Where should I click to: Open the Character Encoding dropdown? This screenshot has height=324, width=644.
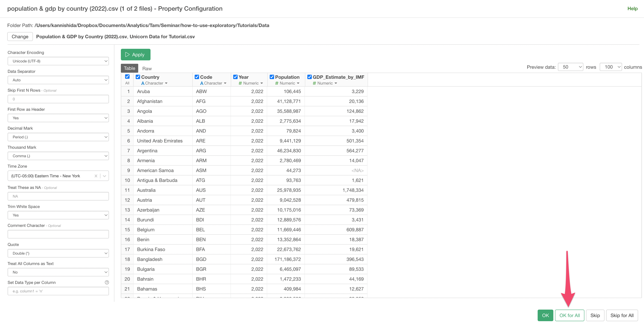[58, 61]
